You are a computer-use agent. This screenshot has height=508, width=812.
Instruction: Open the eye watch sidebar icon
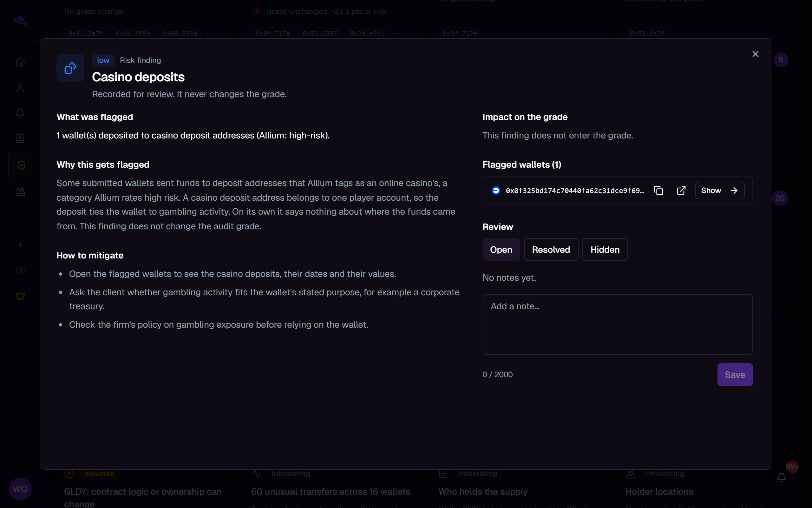(20, 271)
